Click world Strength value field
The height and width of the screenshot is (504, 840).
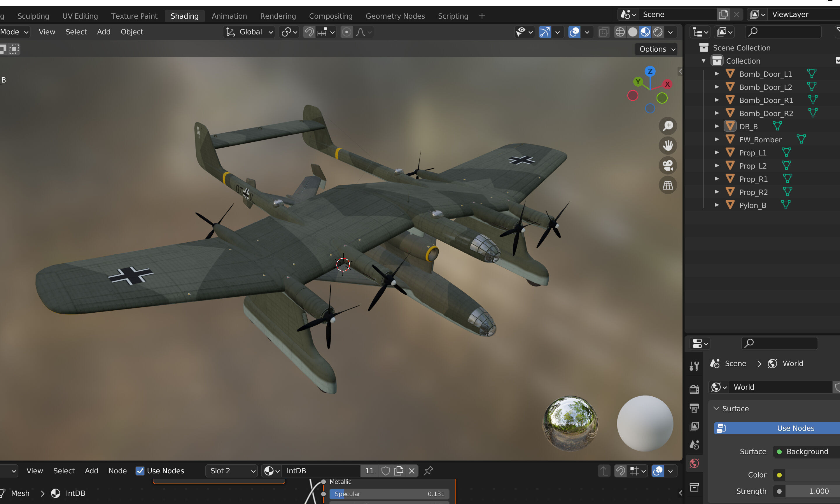point(813,491)
